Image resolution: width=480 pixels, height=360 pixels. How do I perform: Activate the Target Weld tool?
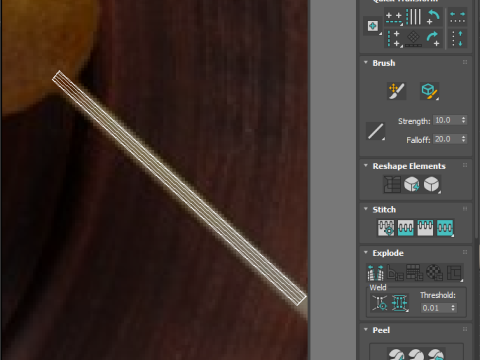(x=380, y=303)
